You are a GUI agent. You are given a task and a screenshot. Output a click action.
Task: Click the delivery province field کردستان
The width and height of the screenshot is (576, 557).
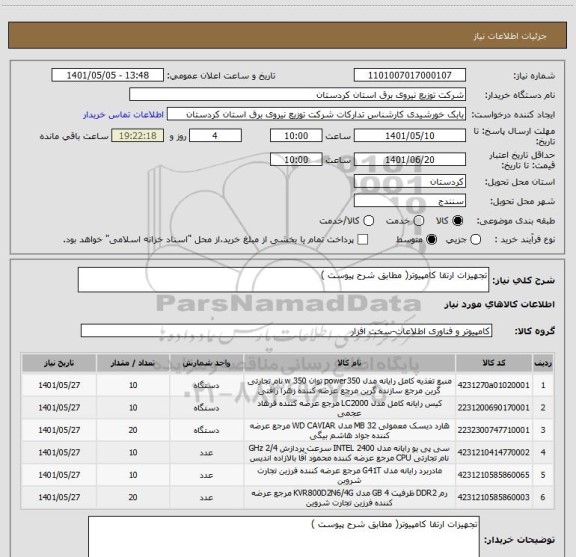(410, 182)
